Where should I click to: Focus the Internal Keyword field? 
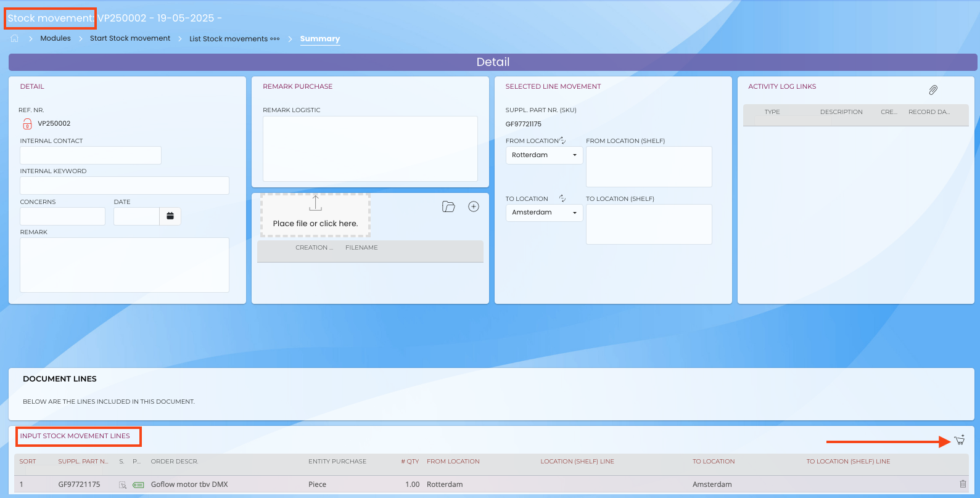125,186
